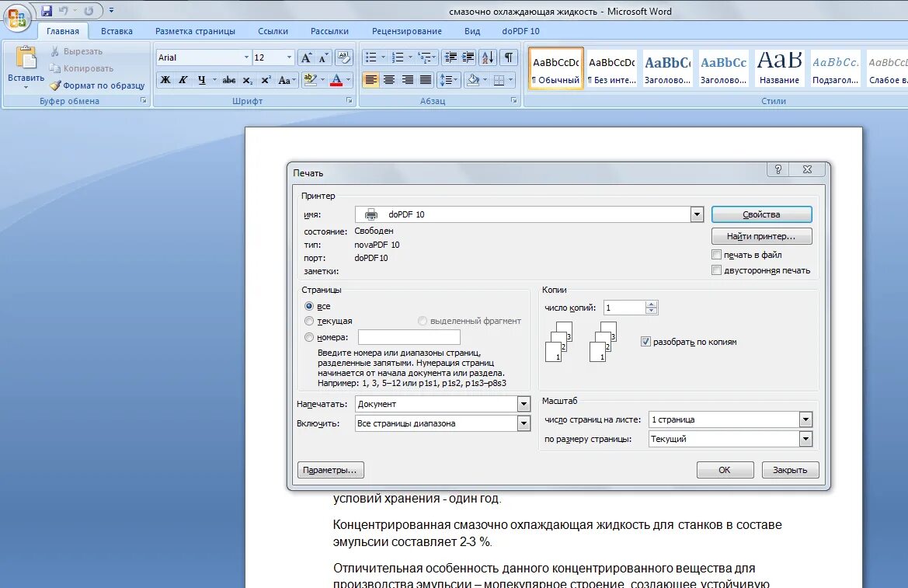Image resolution: width=908 pixels, height=588 pixels.
Task: Align text right
Action: click(407, 80)
